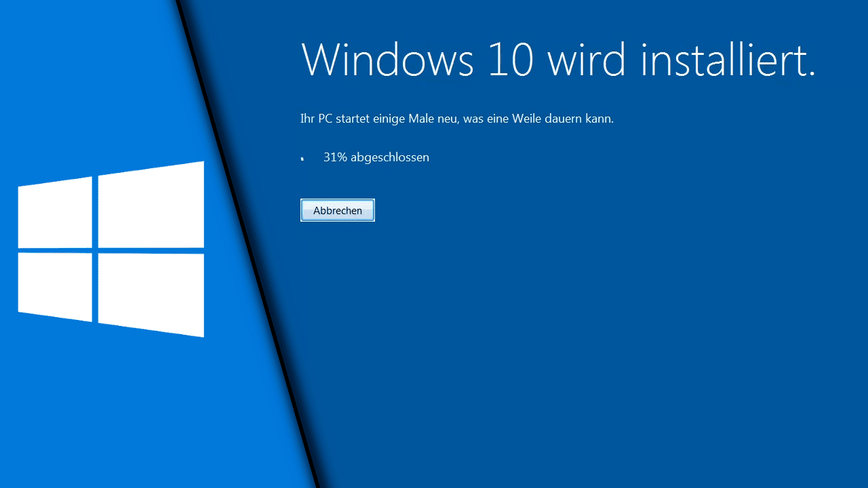Click the "Windows 10 wird installiert." heading
Screen dimensions: 868x488
pos(558,60)
